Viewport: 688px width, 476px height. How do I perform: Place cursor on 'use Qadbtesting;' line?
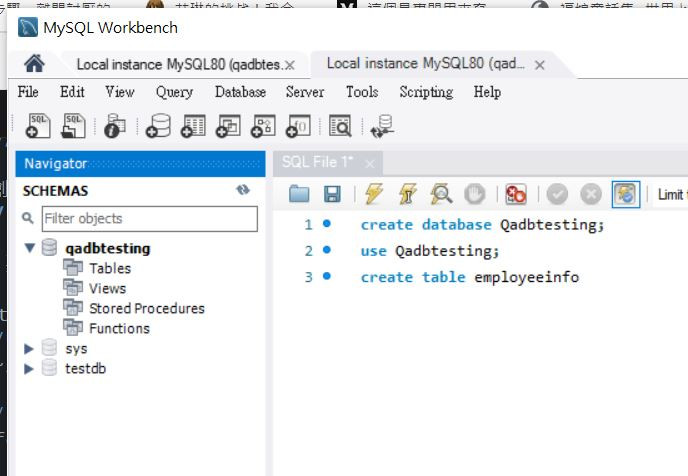click(x=430, y=251)
